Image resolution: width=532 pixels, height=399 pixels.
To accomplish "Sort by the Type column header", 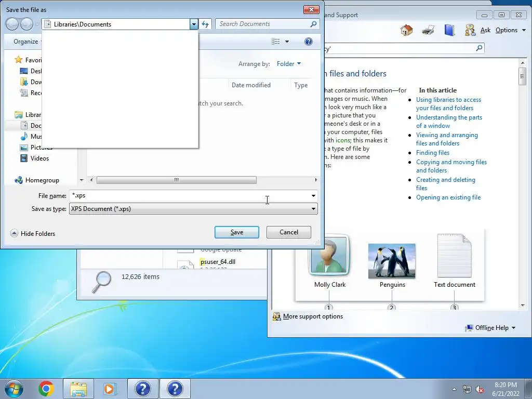I will (301, 85).
